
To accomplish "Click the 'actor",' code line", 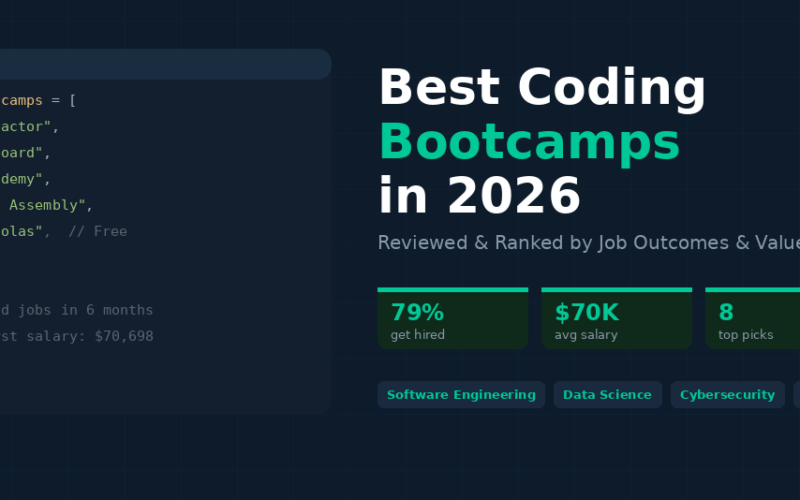I will point(30,127).
